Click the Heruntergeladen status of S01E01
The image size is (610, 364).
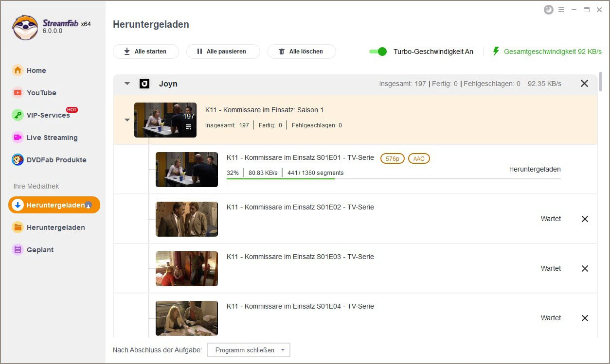[535, 170]
